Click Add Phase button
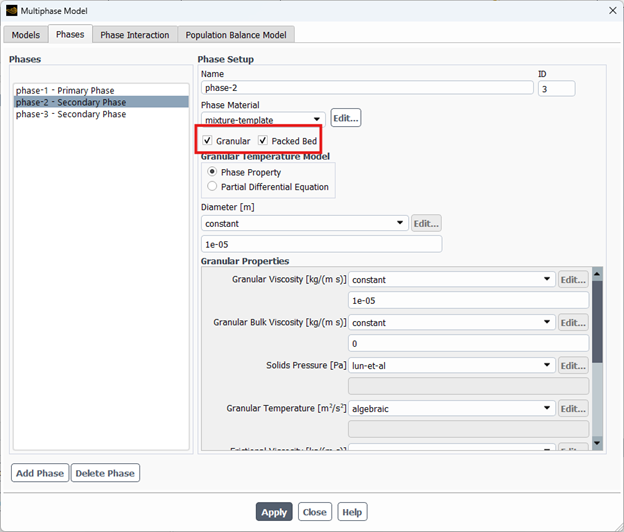 tap(40, 473)
